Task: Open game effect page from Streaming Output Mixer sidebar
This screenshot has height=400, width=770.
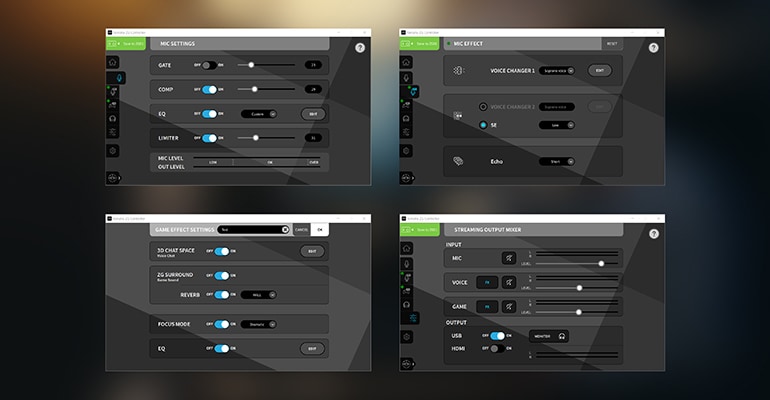Action: click(406, 292)
